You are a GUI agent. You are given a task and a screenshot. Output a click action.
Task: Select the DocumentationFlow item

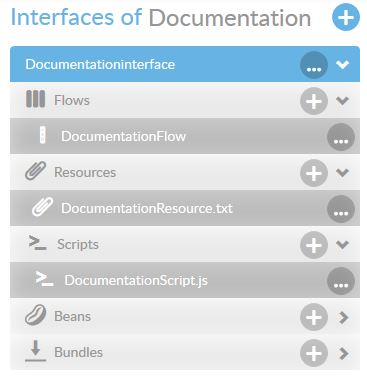point(185,136)
